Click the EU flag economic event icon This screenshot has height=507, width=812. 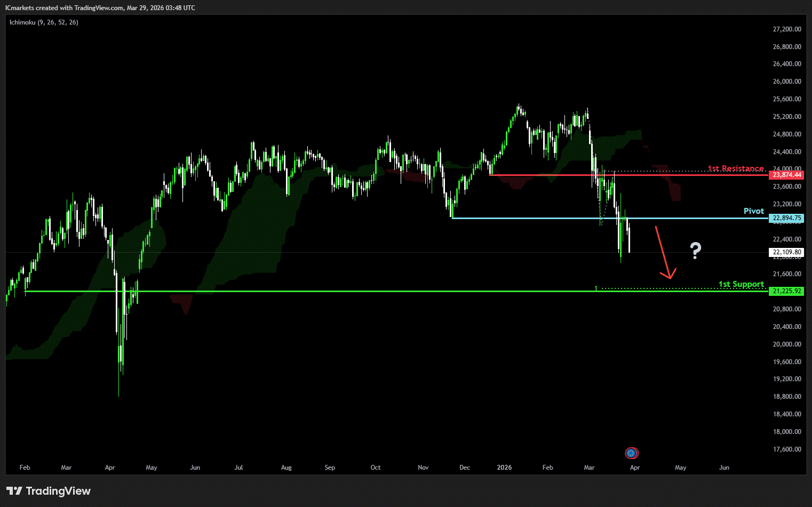pos(631,453)
